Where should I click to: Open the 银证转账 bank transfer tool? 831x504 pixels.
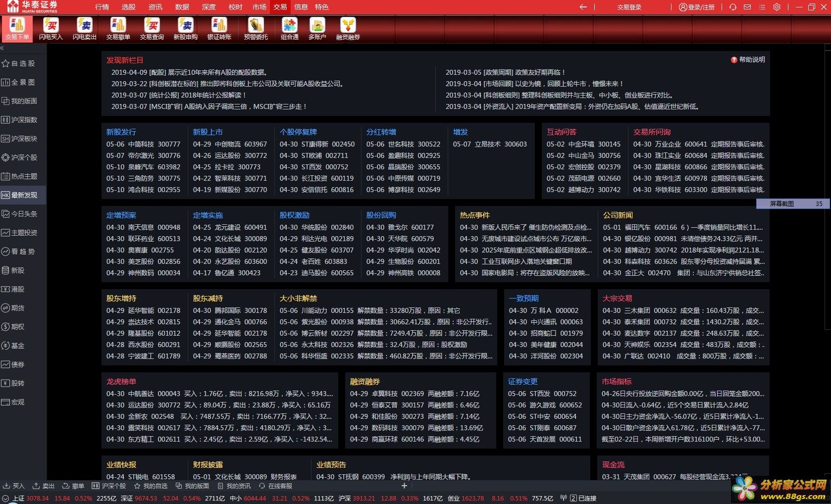click(x=219, y=28)
